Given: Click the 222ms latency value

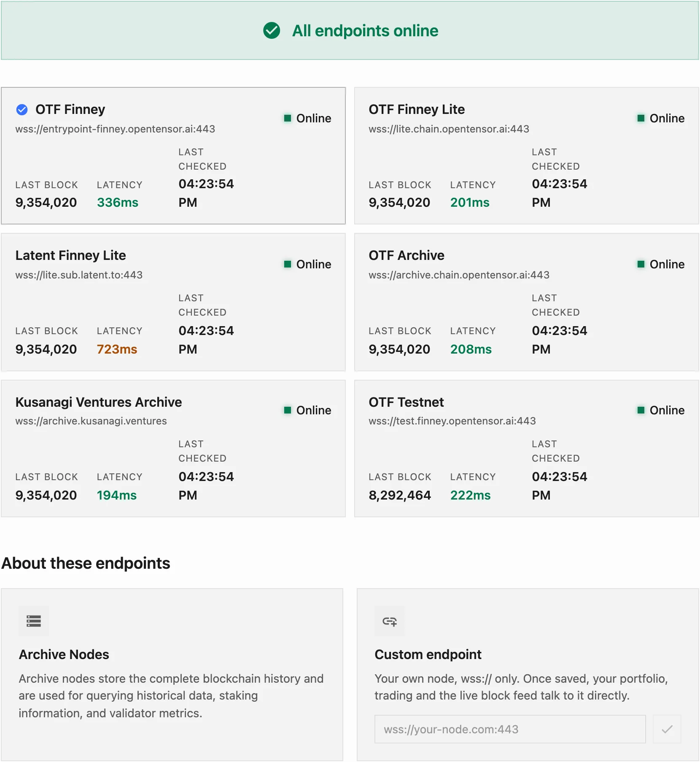Looking at the screenshot, I should point(471,495).
